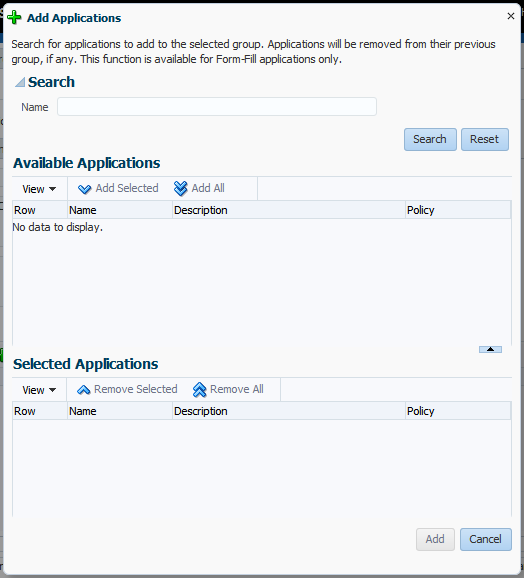
Task: Click the Add All double-chevron icon
Action: pyautogui.click(x=181, y=188)
